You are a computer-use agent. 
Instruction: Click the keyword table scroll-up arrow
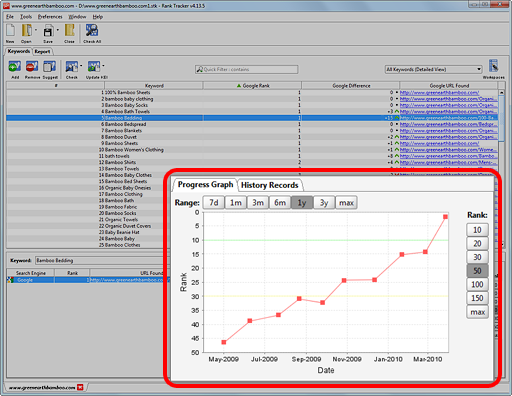[x=501, y=92]
